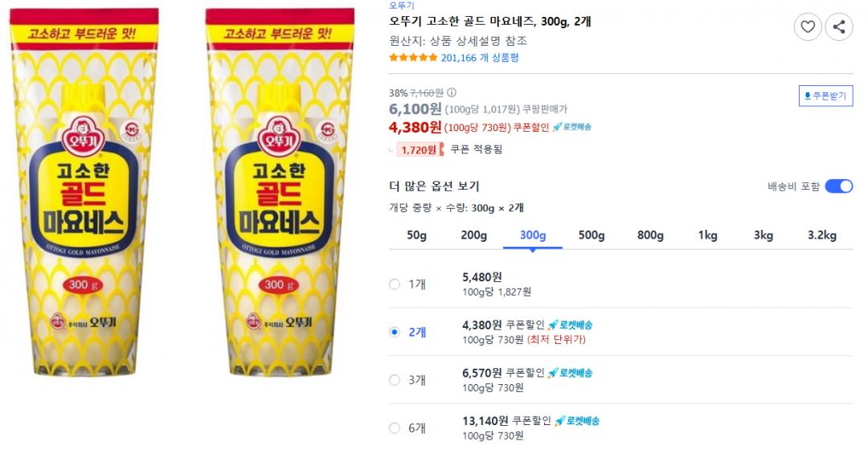Click the rocket delivery badge beside 4,380원 headline price
This screenshot has width=868, height=454.
point(571,127)
